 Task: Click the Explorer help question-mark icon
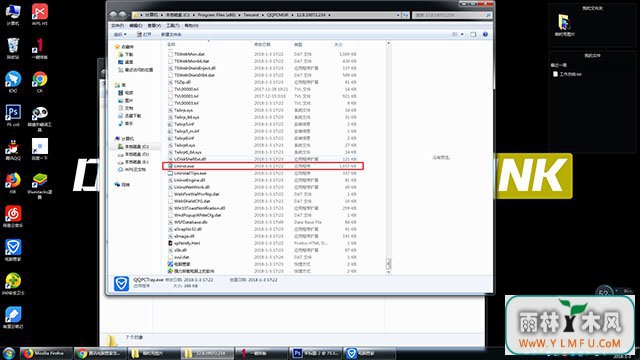click(485, 34)
